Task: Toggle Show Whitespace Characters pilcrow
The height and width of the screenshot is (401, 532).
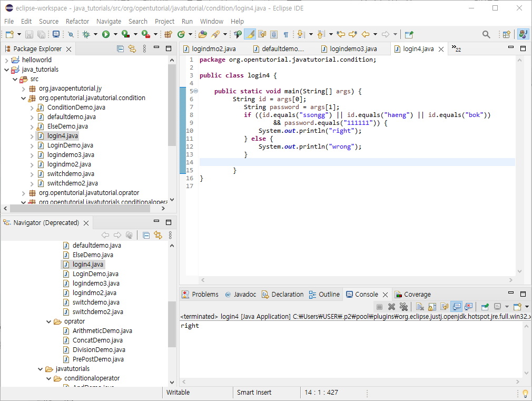Action: (285, 34)
